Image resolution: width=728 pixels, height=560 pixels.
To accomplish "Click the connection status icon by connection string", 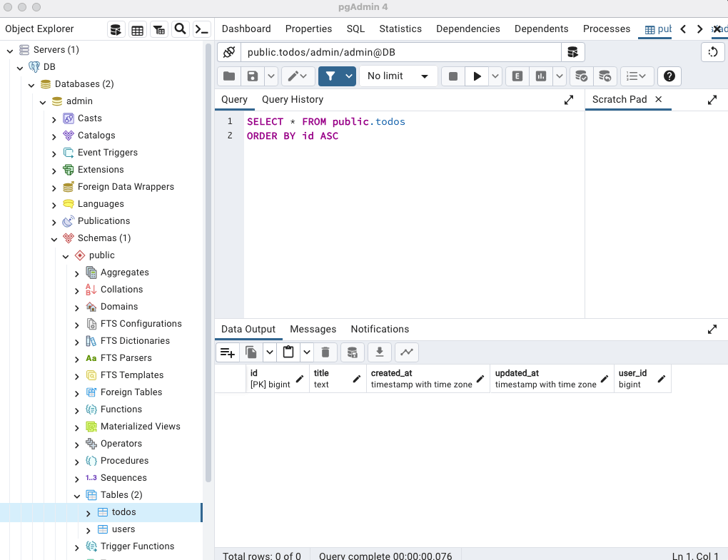I will click(229, 52).
